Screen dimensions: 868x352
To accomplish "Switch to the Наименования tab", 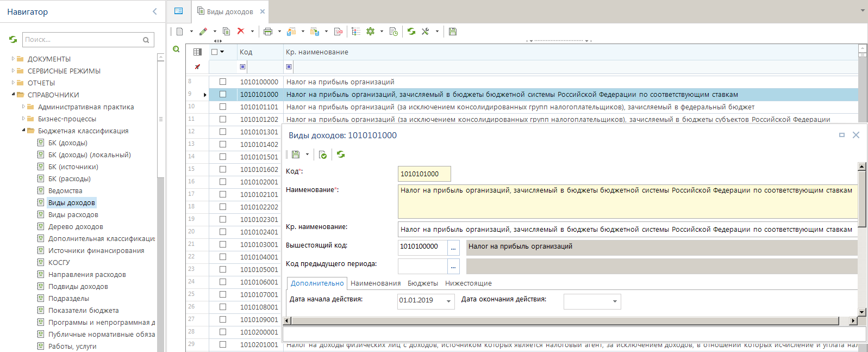I will point(376,283).
